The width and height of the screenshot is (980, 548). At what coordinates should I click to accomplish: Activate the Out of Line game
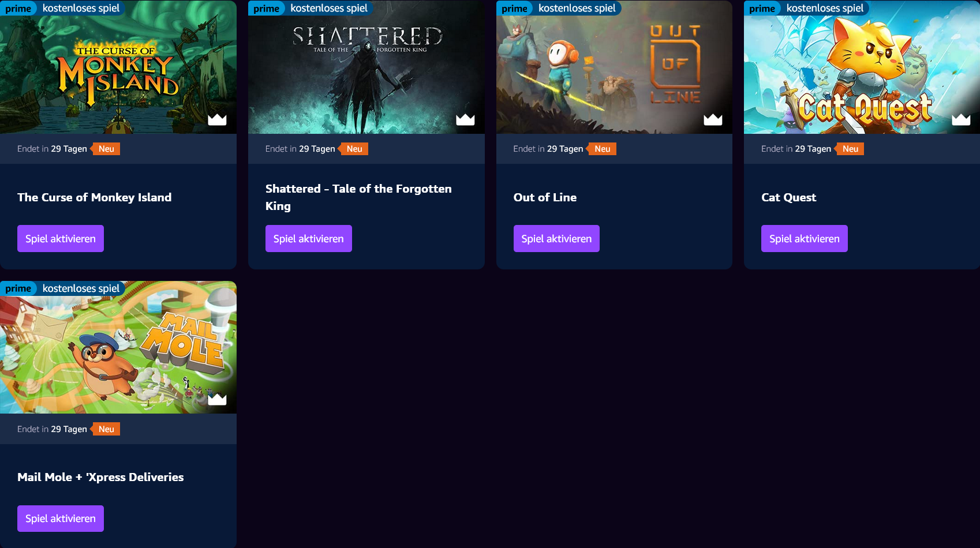(x=556, y=239)
